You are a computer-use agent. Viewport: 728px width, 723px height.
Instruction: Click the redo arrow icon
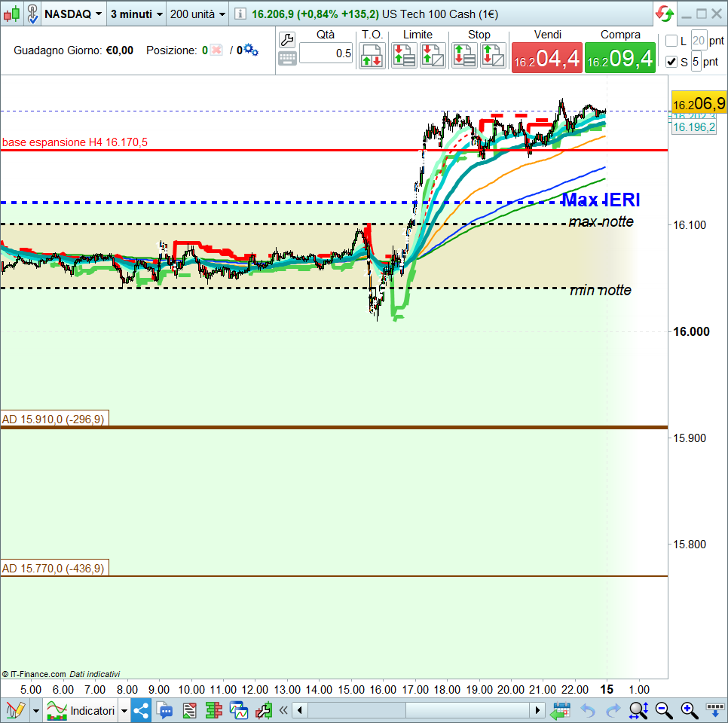[613, 710]
